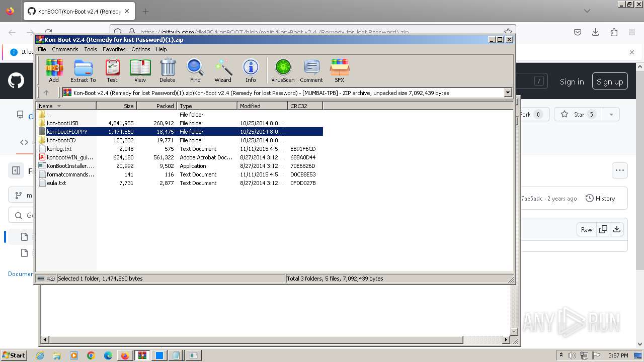Sort by the CRC32 column header
Screen dimensions: 644x362
point(305,106)
